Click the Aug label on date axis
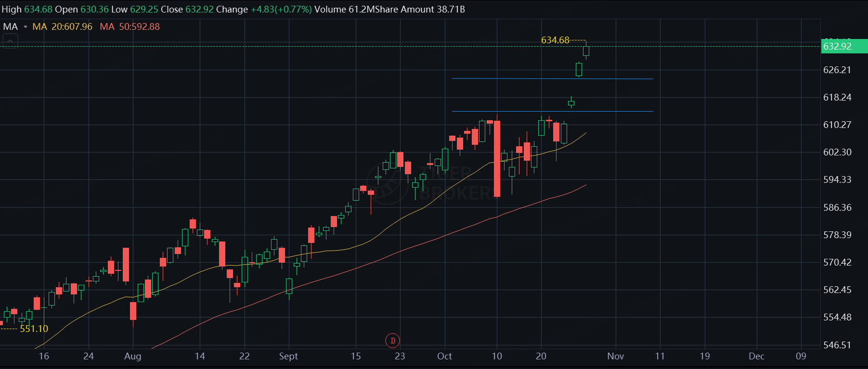Screen dimensions: 868x369 point(133,356)
